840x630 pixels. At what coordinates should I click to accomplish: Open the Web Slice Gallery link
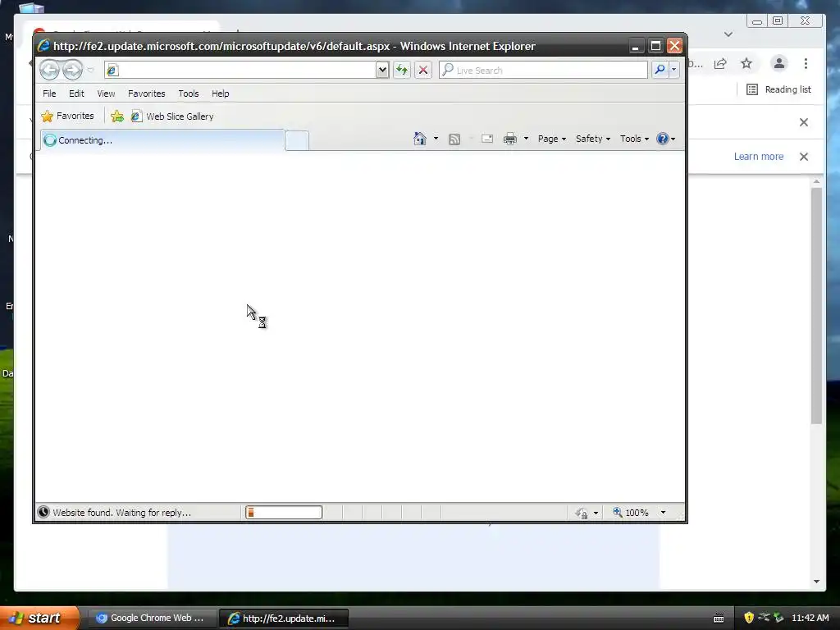pos(172,116)
